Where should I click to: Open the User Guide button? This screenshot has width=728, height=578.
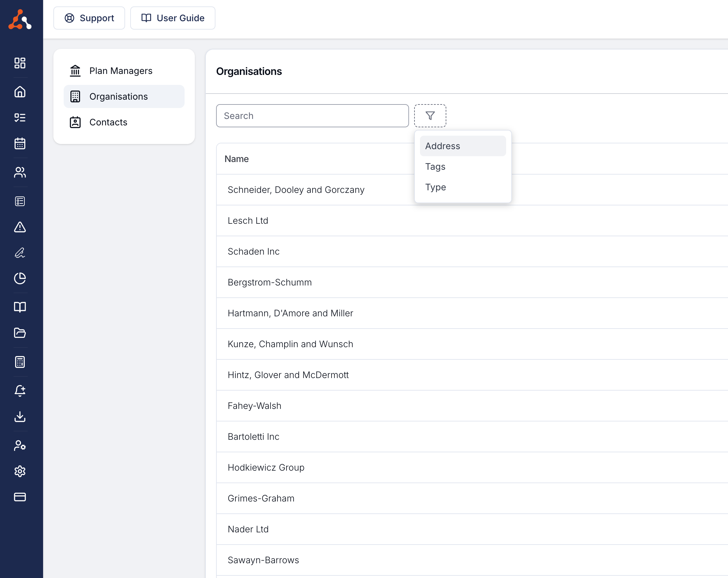click(173, 18)
